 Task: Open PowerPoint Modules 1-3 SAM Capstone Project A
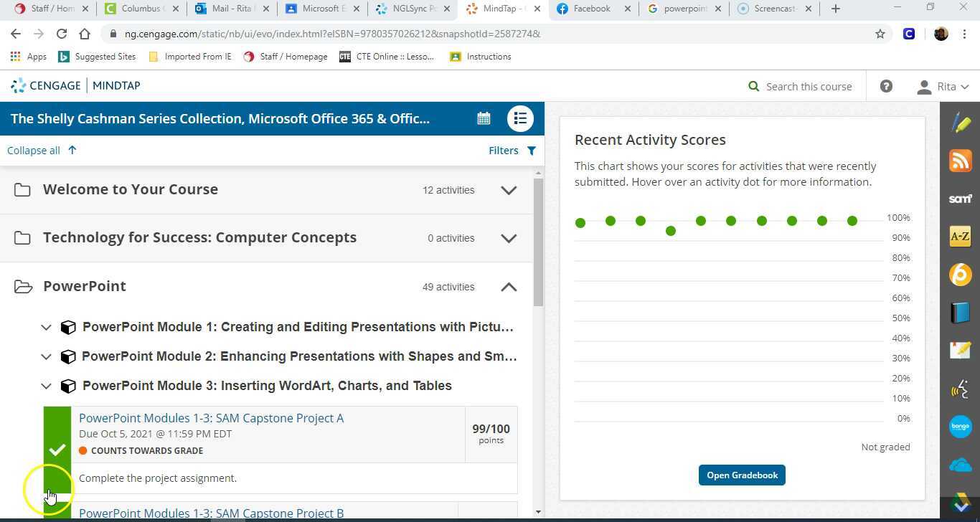click(211, 418)
